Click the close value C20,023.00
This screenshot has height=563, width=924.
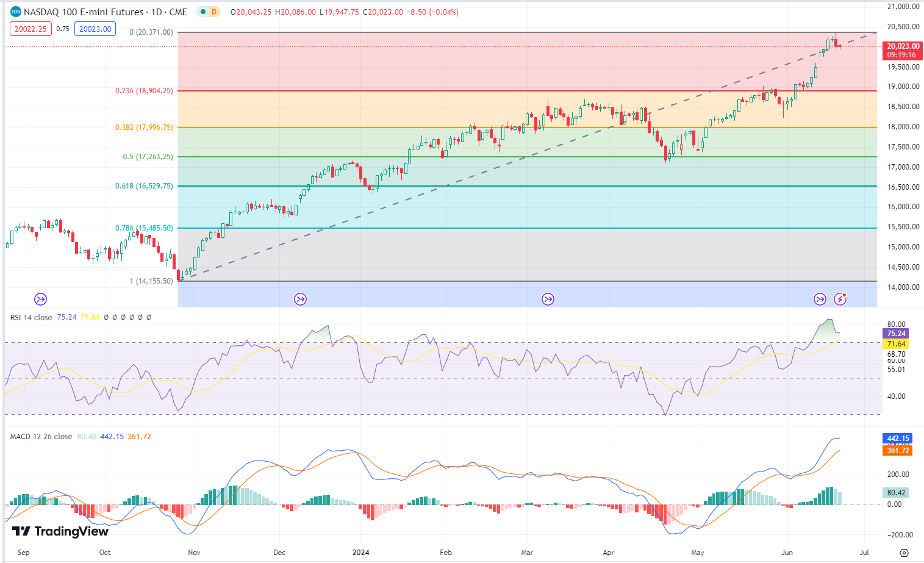click(x=382, y=12)
